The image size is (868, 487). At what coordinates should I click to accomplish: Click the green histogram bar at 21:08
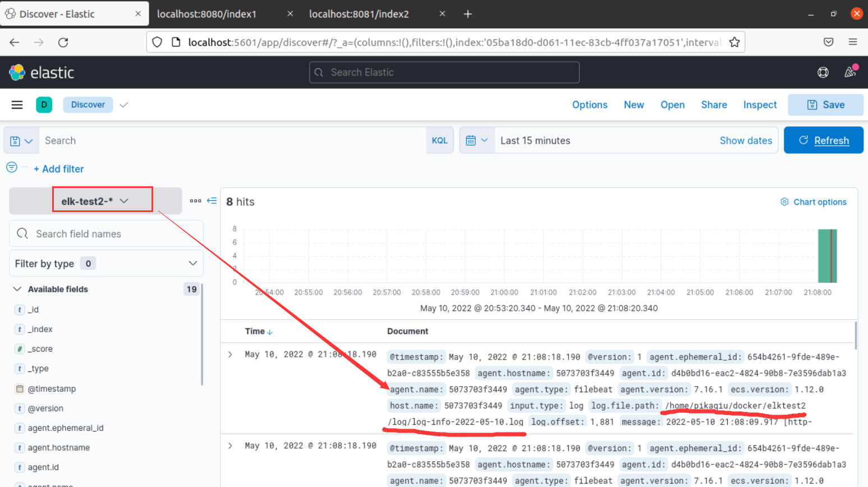click(827, 256)
